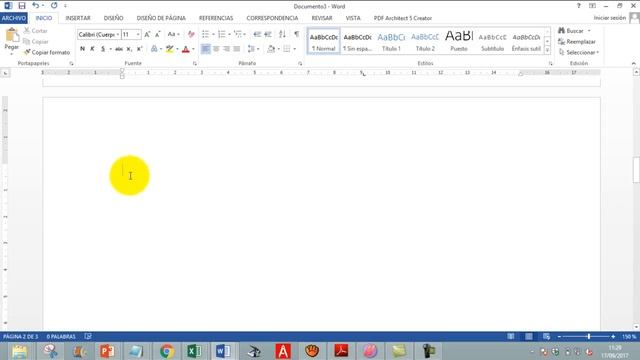Apply borders to the paragraph
The width and height of the screenshot is (640, 360).
(287, 49)
